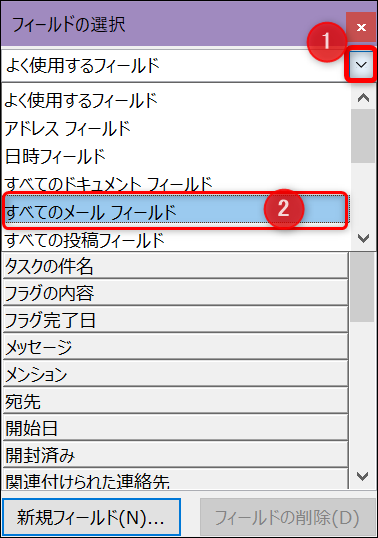Select the フラグ完了日 field
Screen dimensions: 378x538
point(176,320)
